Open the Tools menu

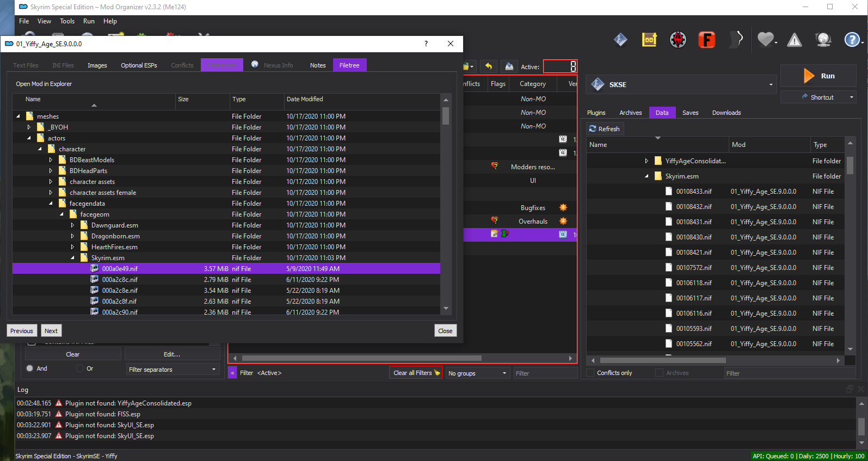[x=67, y=21]
